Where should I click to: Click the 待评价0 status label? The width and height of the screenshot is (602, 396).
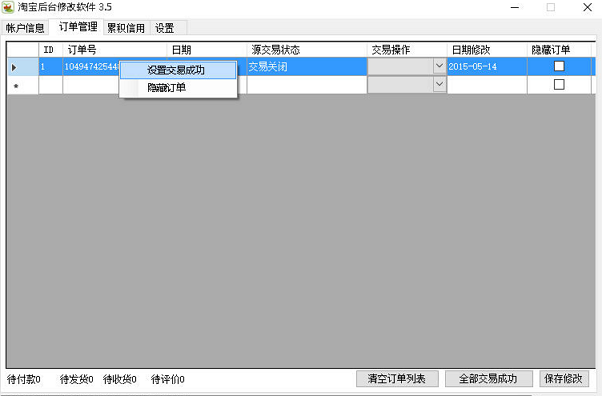167,379
